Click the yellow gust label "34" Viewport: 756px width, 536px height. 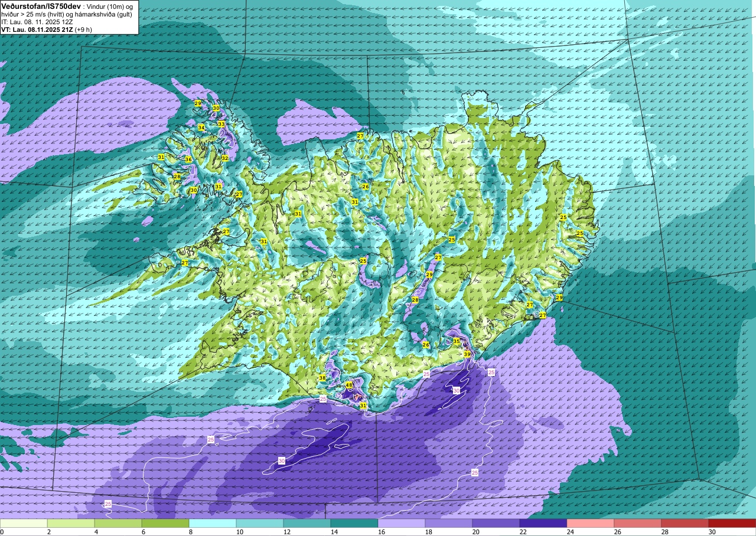point(201,128)
